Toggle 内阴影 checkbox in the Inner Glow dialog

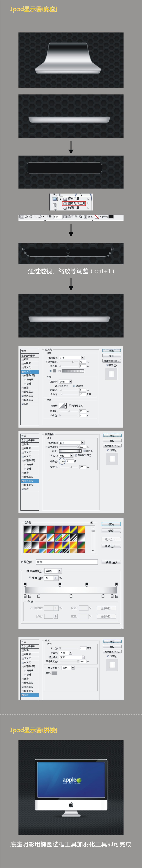pyautogui.click(x=23, y=364)
